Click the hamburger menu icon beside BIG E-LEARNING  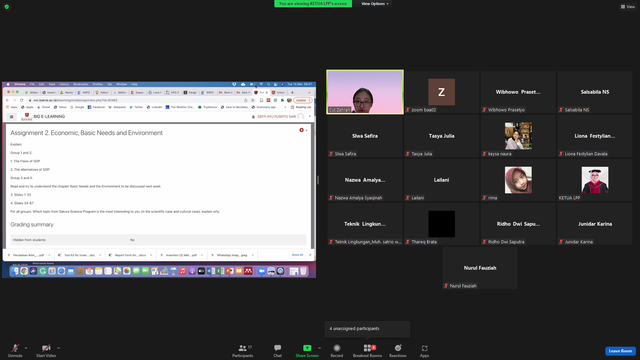tap(11, 117)
